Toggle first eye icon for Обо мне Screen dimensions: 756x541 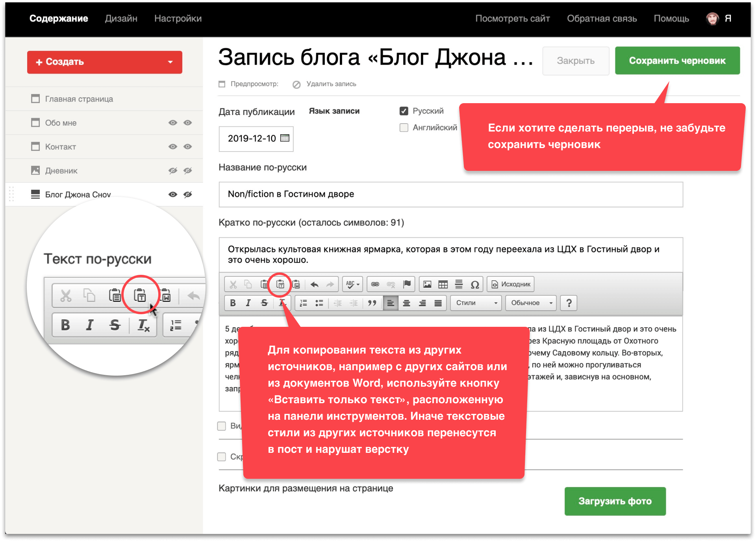pos(172,123)
